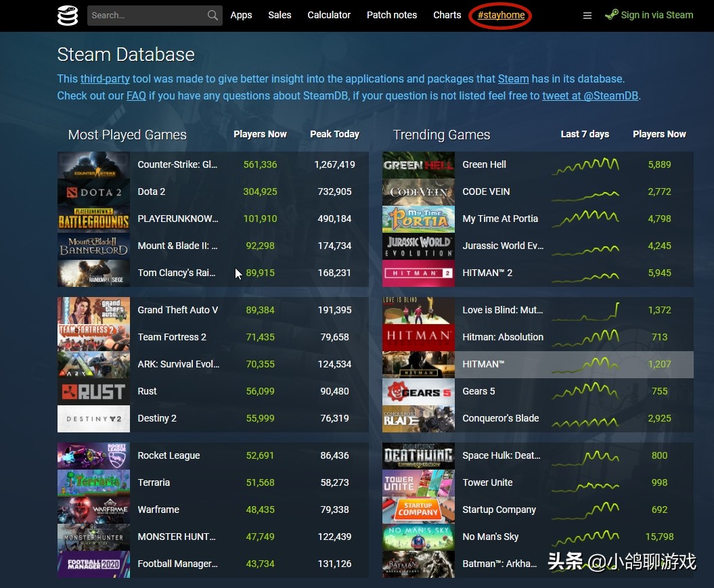714x588 pixels.
Task: Click inside the search input field
Action: pyautogui.click(x=149, y=15)
